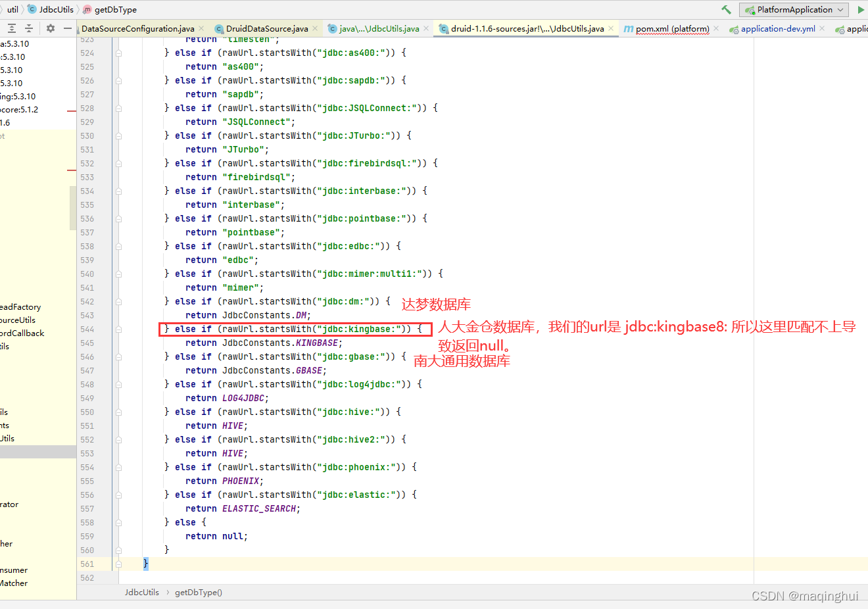Build the project with the green hammer icon
This screenshot has width=868, height=609.
[x=725, y=9]
